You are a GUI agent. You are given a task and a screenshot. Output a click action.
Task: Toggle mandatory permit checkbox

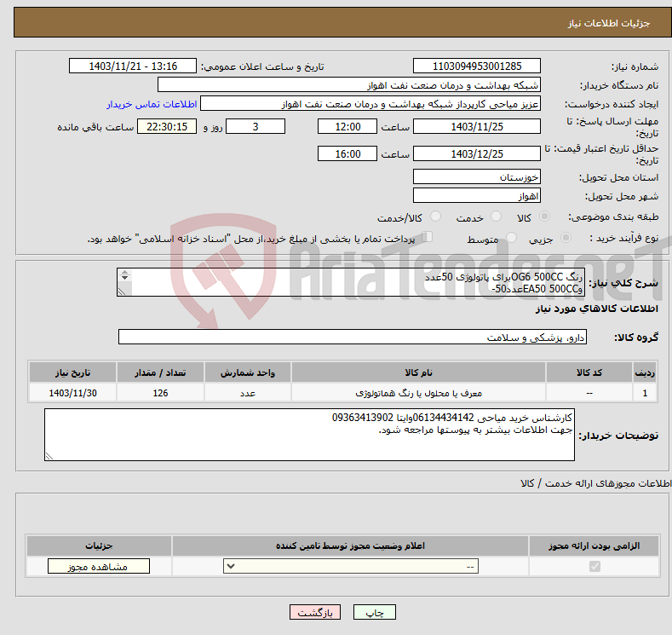click(x=594, y=567)
